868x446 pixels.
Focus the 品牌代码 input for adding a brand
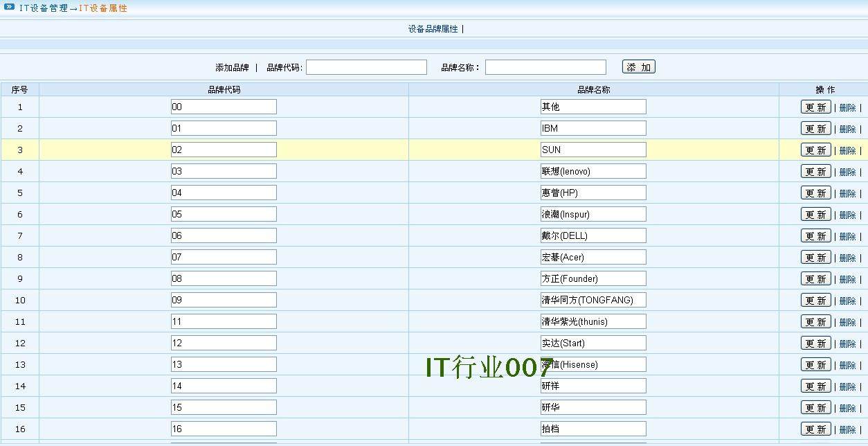[x=366, y=67]
